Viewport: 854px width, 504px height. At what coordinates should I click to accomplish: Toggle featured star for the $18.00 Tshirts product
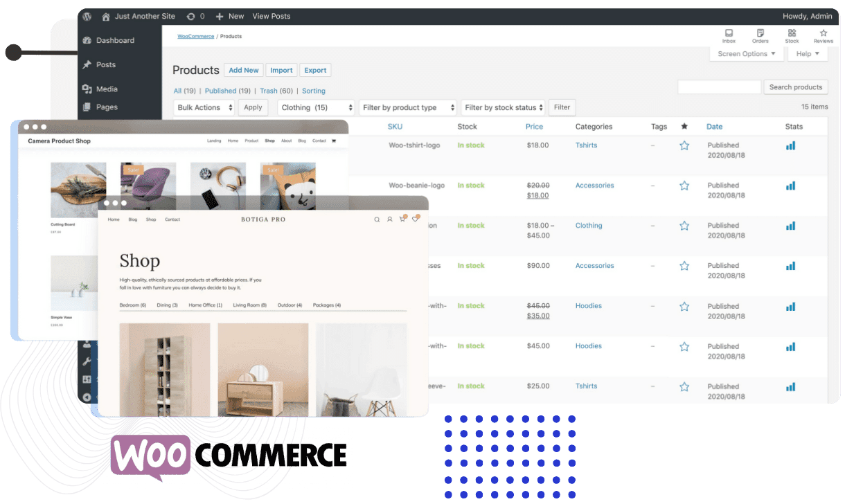[x=684, y=145]
